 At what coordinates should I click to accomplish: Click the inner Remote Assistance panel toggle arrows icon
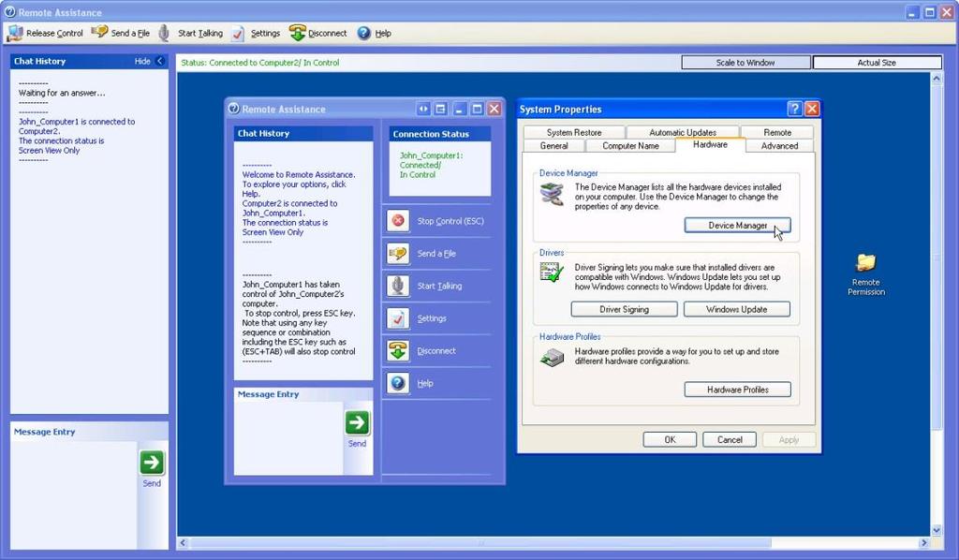(x=423, y=109)
